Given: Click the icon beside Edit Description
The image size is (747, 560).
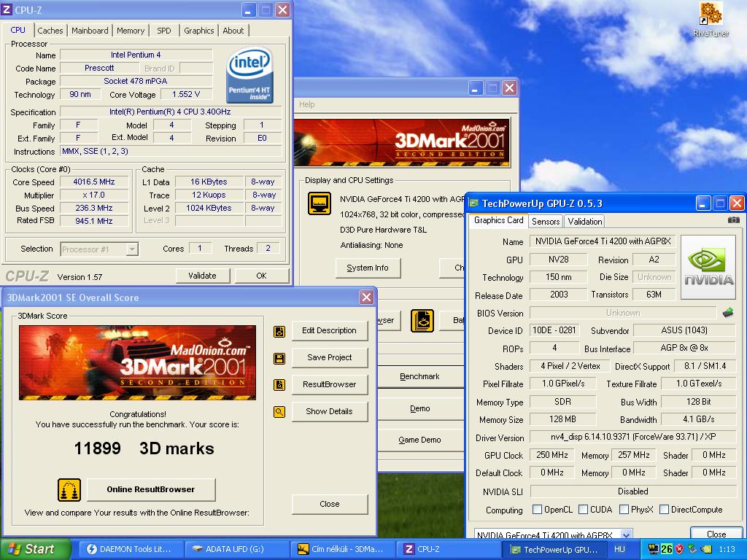Looking at the screenshot, I should [279, 331].
